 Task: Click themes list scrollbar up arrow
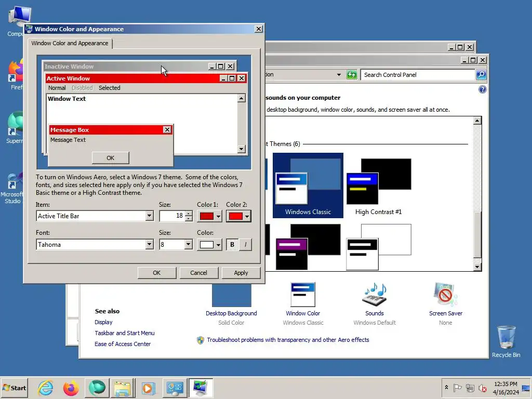[477, 121]
